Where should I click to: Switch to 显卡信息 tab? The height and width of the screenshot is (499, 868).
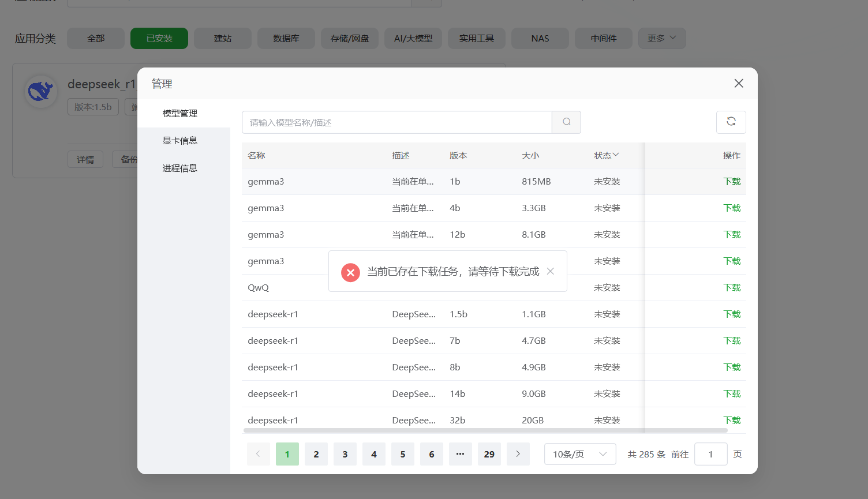(x=180, y=141)
